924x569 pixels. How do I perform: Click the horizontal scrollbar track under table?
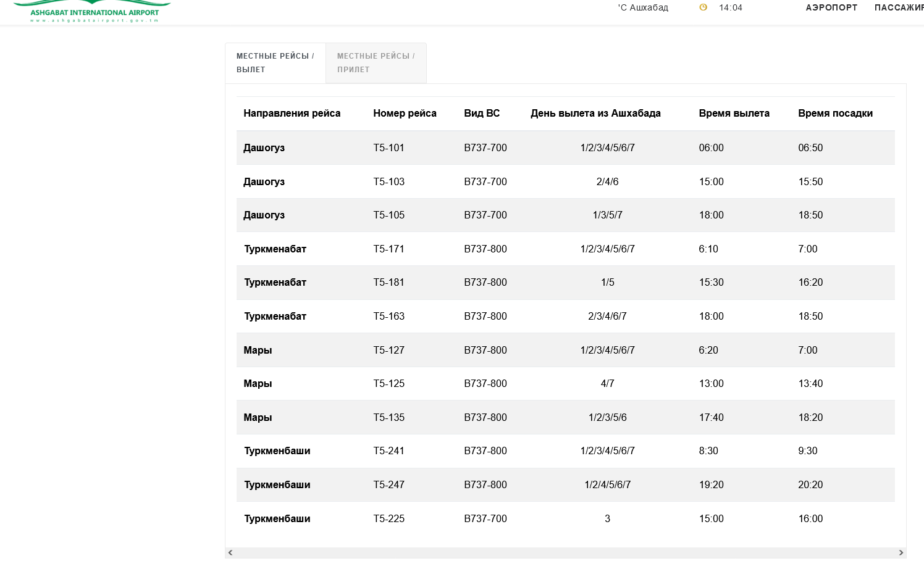pos(566,552)
